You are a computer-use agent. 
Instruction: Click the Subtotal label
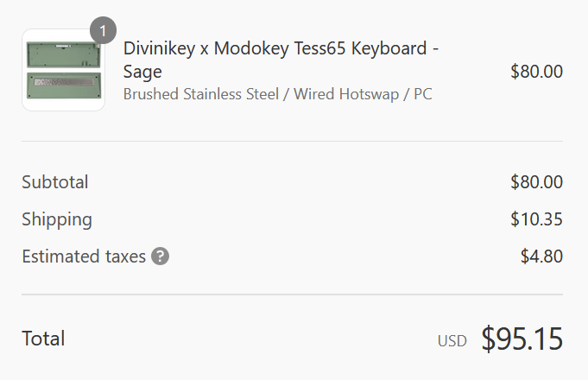[x=55, y=182]
